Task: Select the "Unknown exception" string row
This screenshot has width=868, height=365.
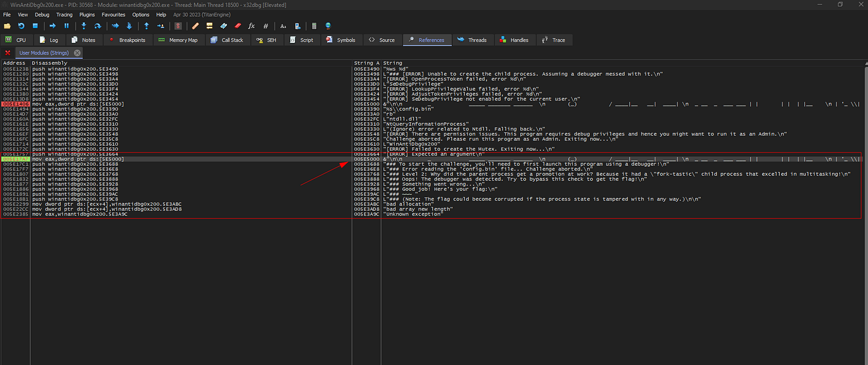Action: coord(414,214)
